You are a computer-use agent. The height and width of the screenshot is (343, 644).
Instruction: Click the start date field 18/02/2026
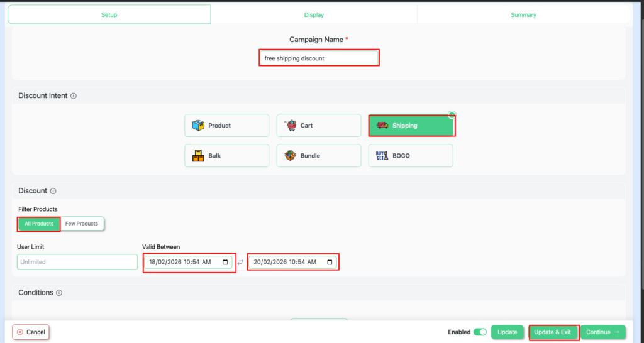tap(188, 262)
